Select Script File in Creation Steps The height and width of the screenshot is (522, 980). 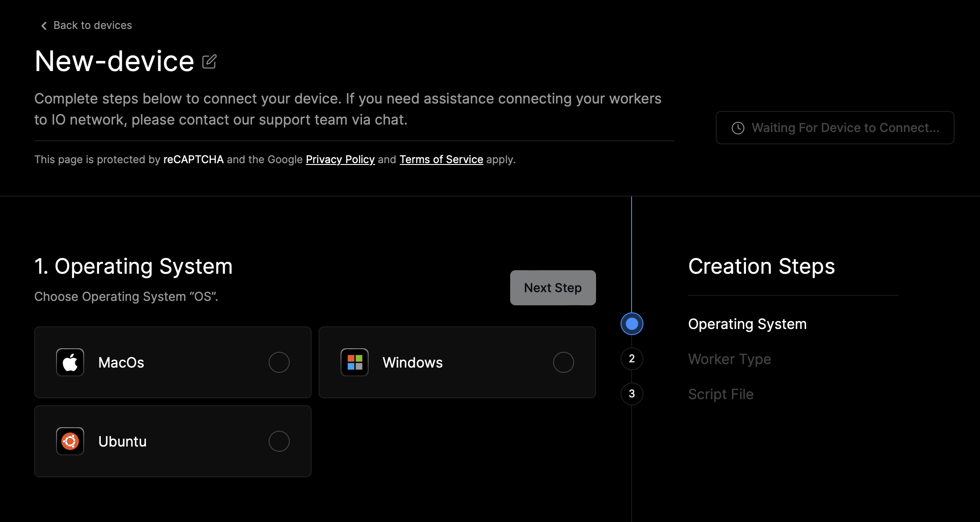pyautogui.click(x=721, y=394)
